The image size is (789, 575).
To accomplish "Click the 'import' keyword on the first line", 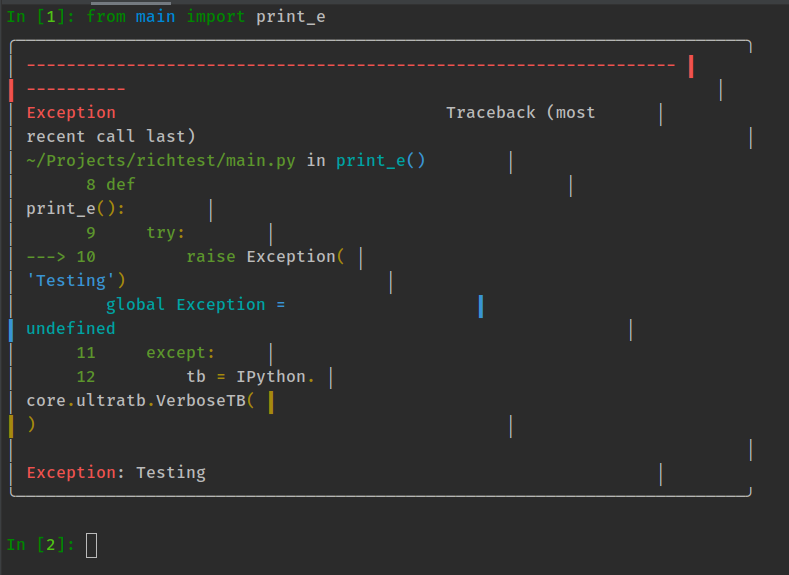I will (215, 17).
